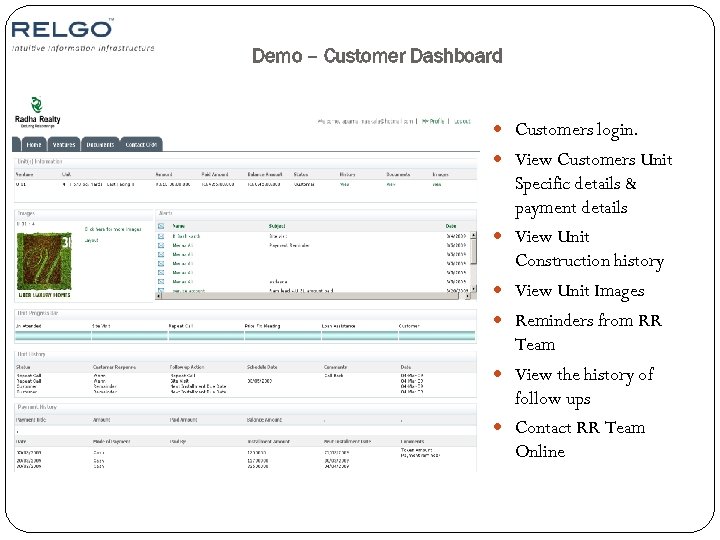
Task: Click the Repeat Call progress bar segment
Action: pos(206,336)
